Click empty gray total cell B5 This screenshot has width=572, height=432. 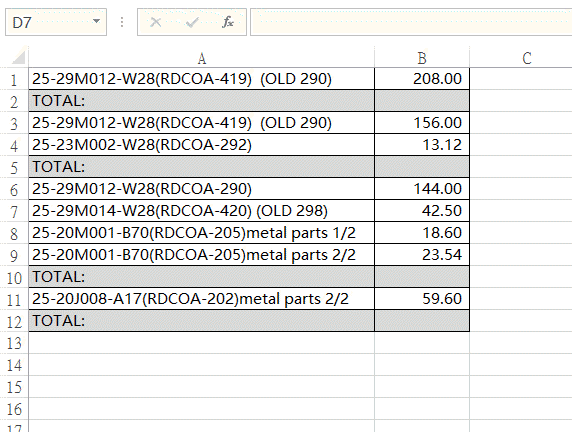click(422, 167)
